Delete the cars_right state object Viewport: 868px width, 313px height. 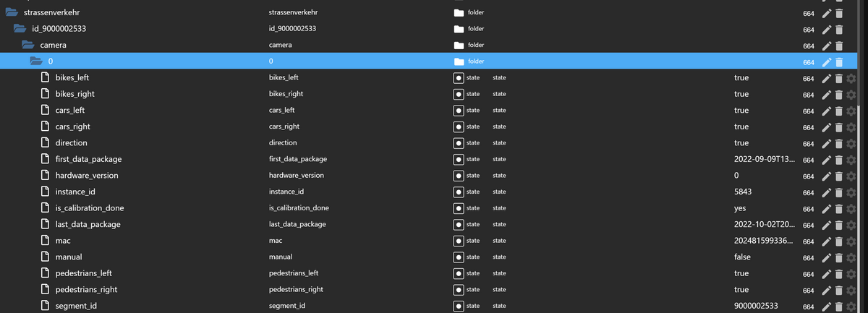pos(839,127)
